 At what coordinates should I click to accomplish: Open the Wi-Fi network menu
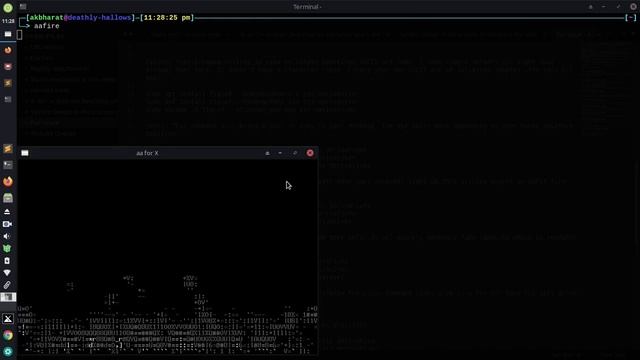point(7,273)
